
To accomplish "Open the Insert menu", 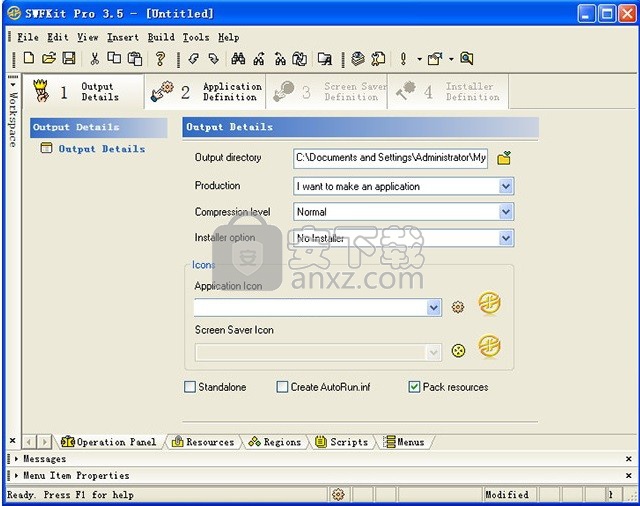I will [x=123, y=37].
